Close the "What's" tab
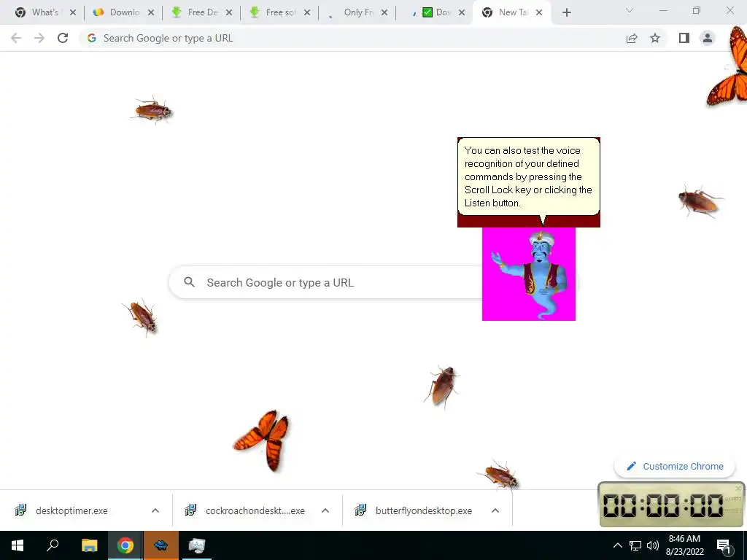The image size is (747, 560). [x=73, y=12]
